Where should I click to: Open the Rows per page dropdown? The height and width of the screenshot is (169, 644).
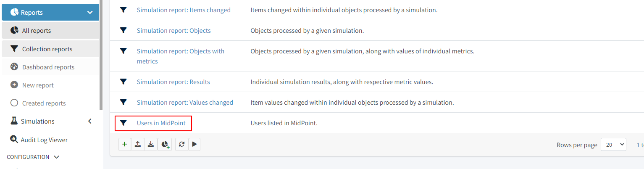pyautogui.click(x=613, y=145)
